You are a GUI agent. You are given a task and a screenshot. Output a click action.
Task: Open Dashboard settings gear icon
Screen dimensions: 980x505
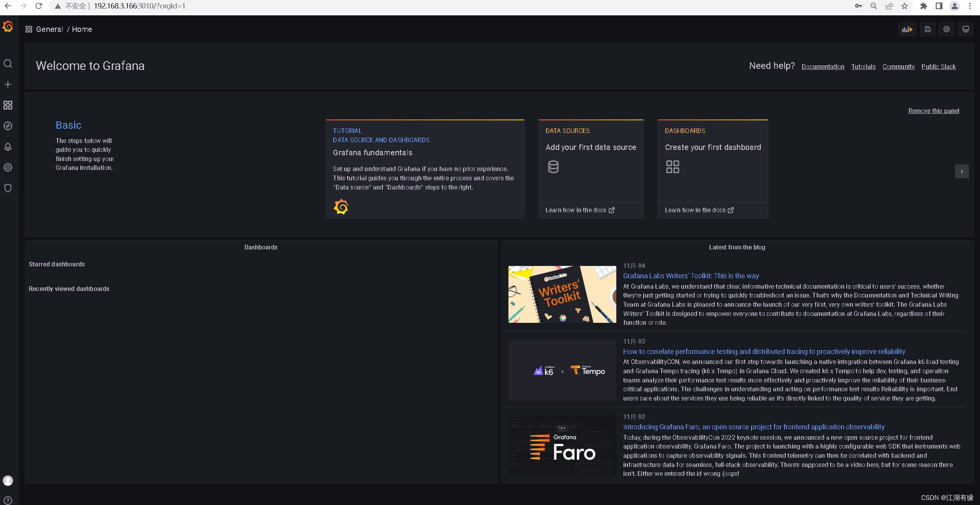tap(947, 29)
